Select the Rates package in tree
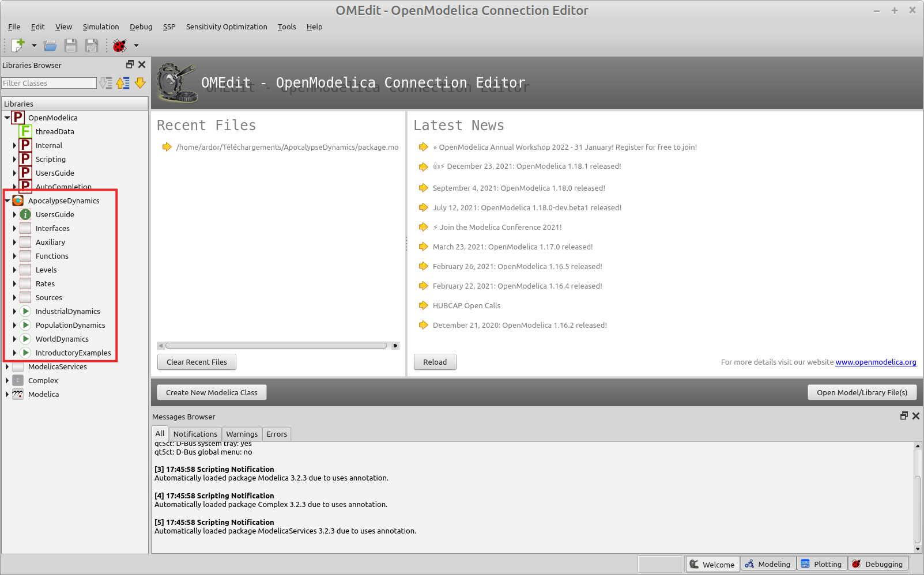 [x=45, y=283]
